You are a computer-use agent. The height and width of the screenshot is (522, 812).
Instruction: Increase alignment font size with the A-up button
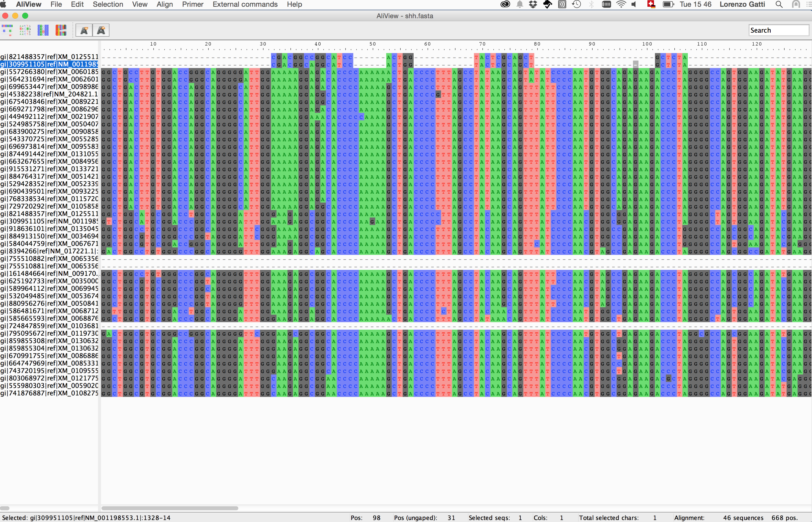(101, 30)
